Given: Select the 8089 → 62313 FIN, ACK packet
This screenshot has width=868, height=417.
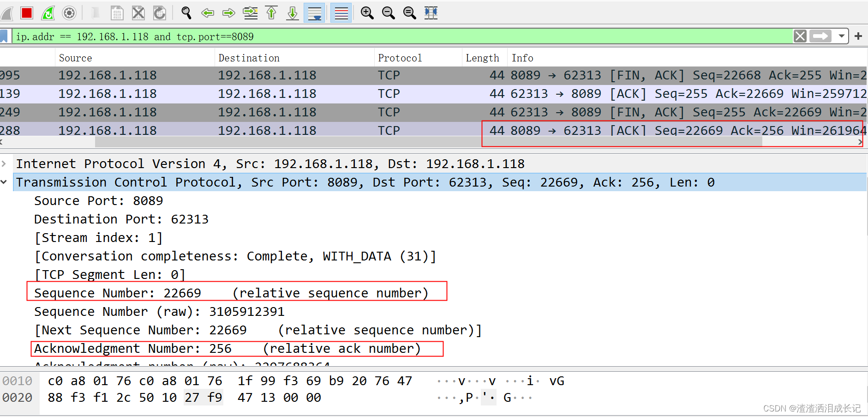Looking at the screenshot, I should tap(433, 75).
